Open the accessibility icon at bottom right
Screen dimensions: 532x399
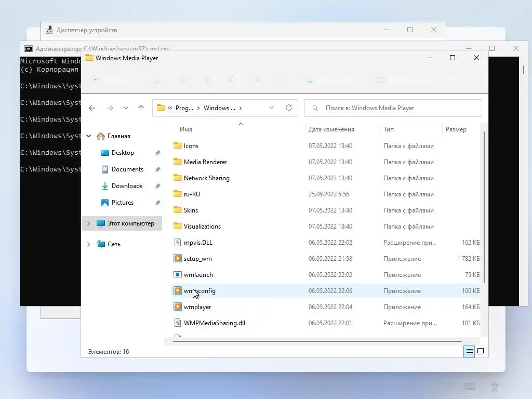(x=495, y=387)
